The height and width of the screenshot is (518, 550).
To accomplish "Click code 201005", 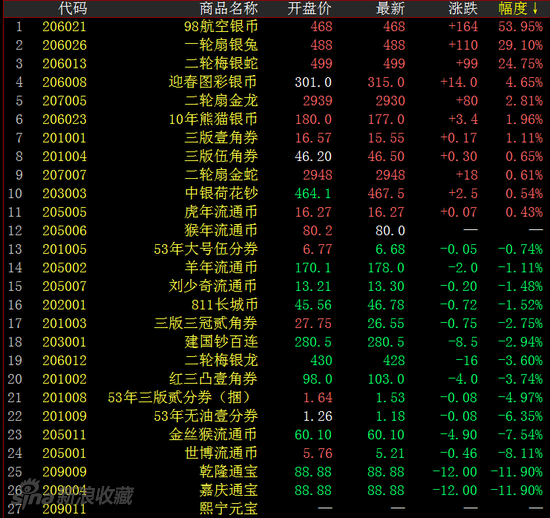I will point(65,249).
